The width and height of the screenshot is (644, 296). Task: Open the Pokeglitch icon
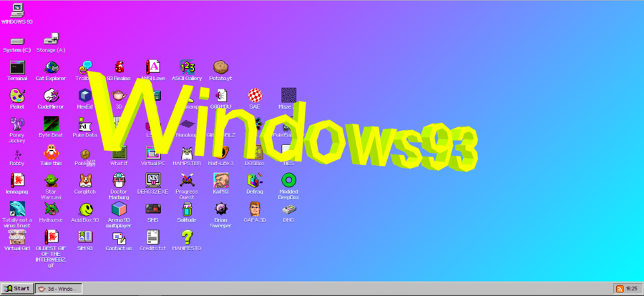tap(85, 154)
